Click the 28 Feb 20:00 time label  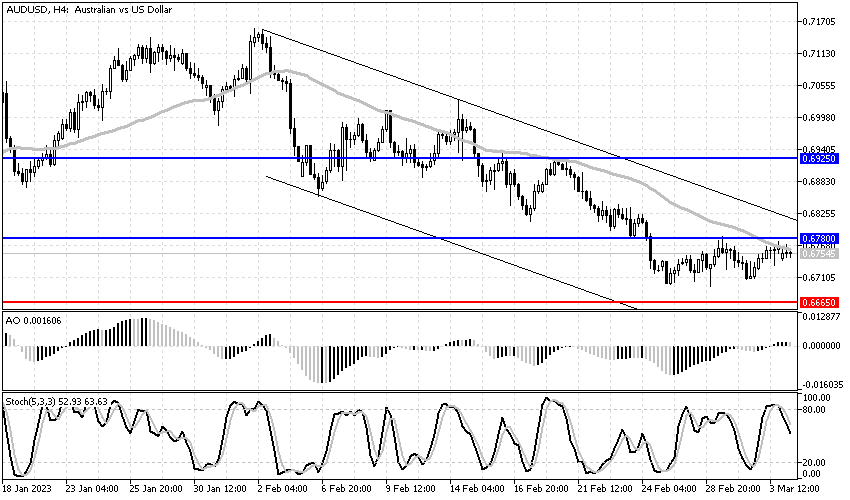tap(733, 489)
